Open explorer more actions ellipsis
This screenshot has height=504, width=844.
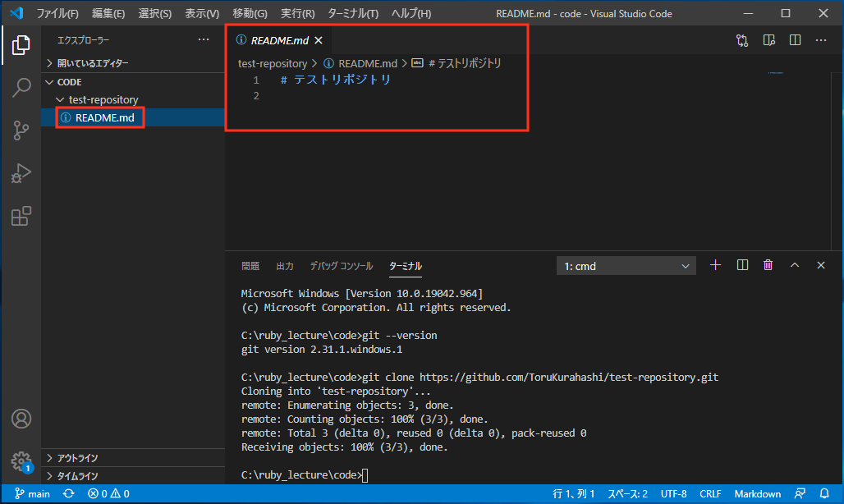204,39
